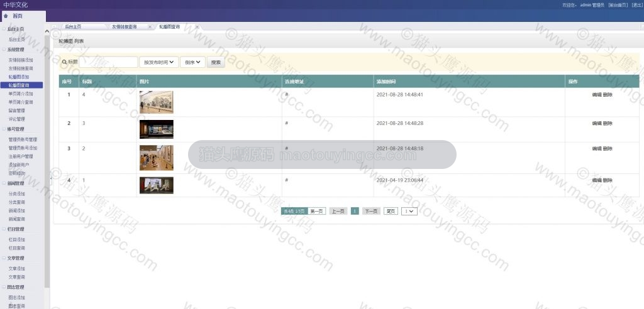Open the martial arts thumbnail in row 4
This screenshot has height=309, width=644.
pos(157,185)
